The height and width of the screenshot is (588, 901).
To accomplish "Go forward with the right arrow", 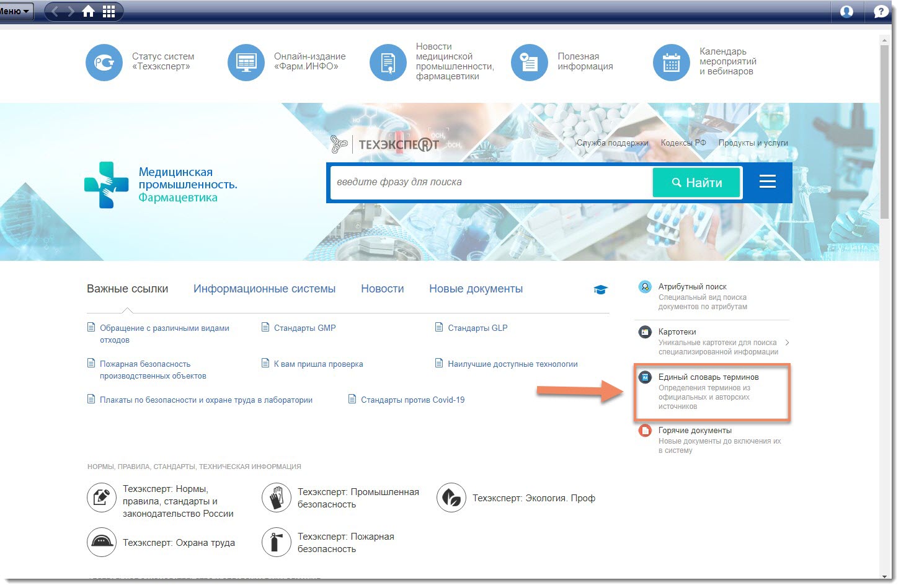I will pyautogui.click(x=71, y=11).
